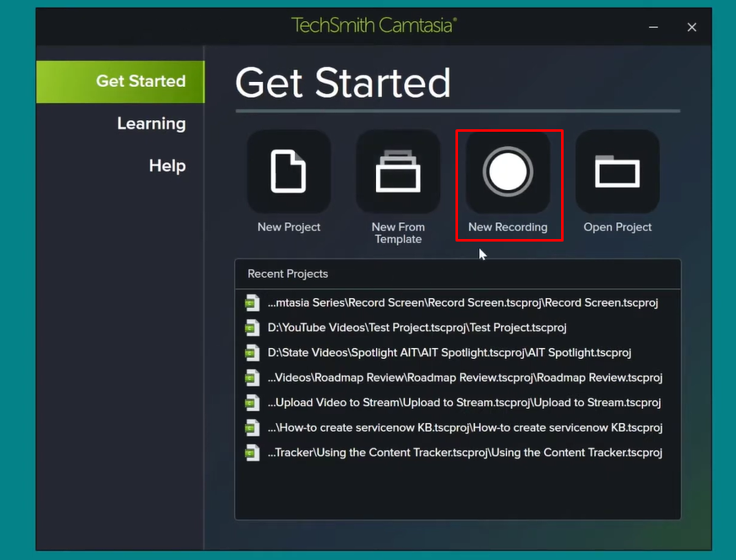Click the file icon beside Using the Content Tracker.tscproj
Image resolution: width=736 pixels, height=560 pixels.
[253, 453]
